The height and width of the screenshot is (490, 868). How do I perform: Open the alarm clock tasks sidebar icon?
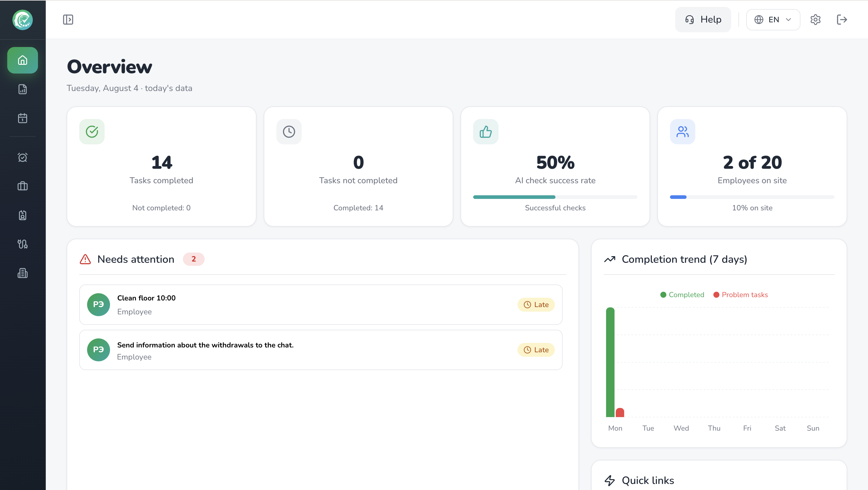coord(23,157)
